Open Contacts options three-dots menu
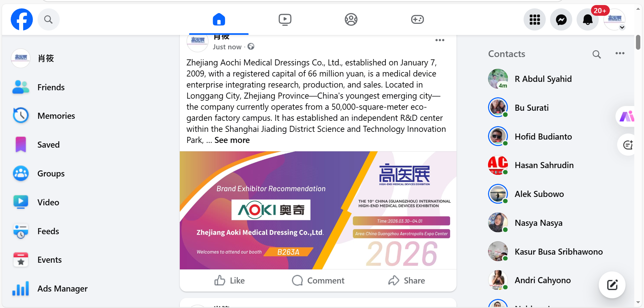Image resolution: width=644 pixels, height=308 pixels. 620,53
